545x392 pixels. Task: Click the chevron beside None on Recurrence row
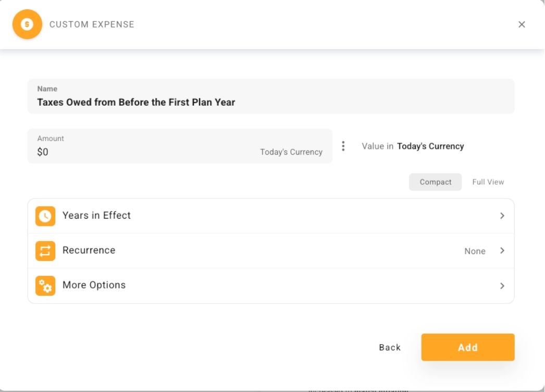[x=502, y=250]
